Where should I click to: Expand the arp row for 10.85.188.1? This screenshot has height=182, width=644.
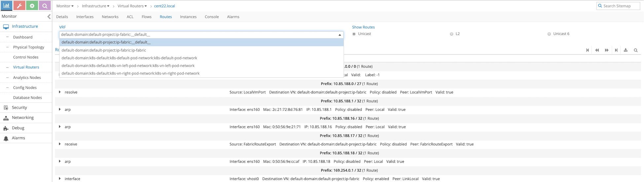(x=60, y=109)
